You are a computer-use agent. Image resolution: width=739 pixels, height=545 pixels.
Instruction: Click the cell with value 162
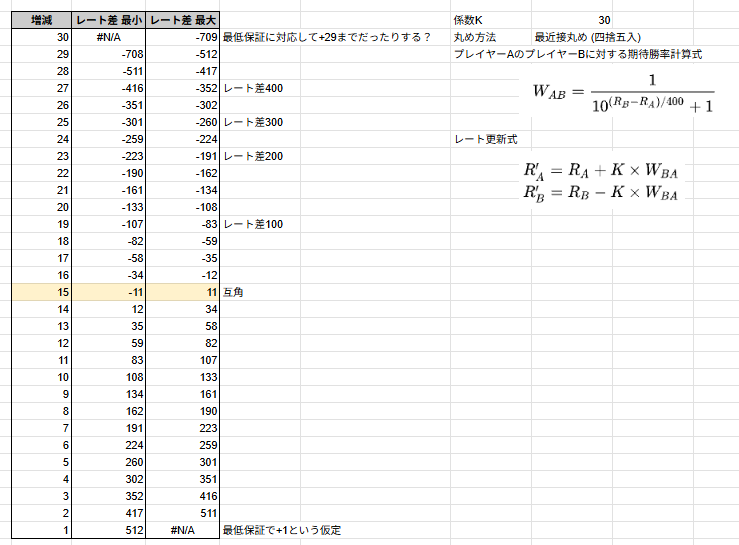[x=108, y=411]
